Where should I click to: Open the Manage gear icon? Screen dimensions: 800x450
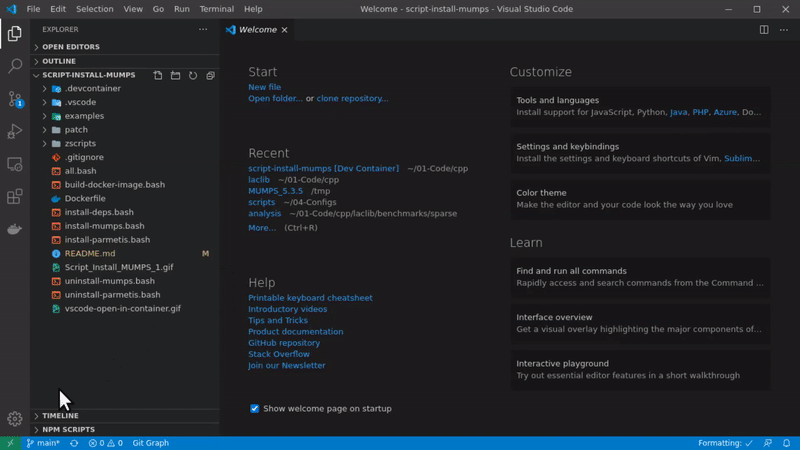pyautogui.click(x=14, y=419)
